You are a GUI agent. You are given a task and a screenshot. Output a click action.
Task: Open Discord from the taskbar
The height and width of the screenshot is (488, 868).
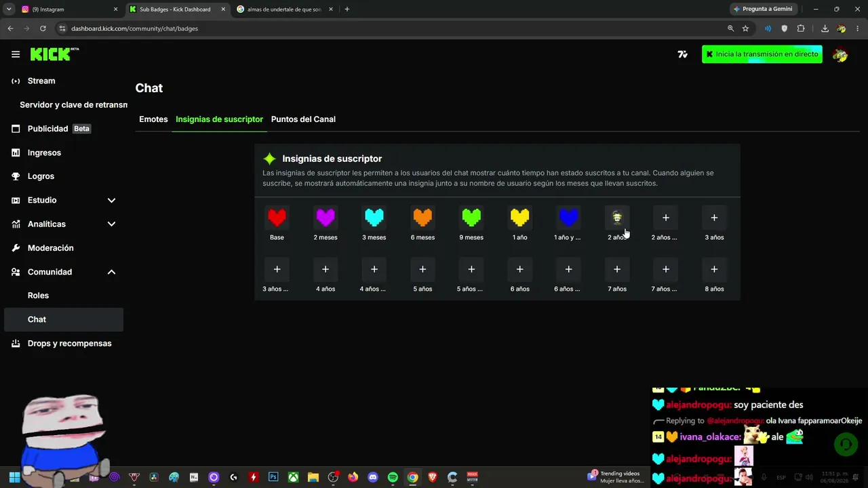(x=372, y=477)
